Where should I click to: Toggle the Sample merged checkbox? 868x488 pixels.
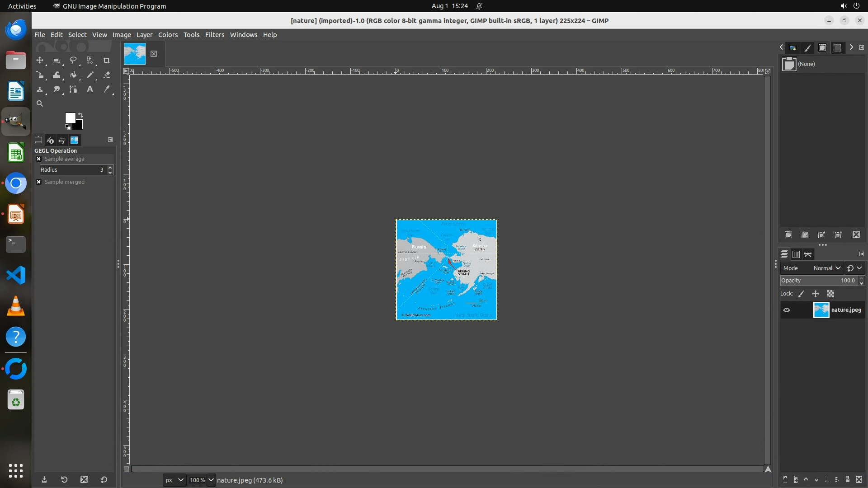39,182
